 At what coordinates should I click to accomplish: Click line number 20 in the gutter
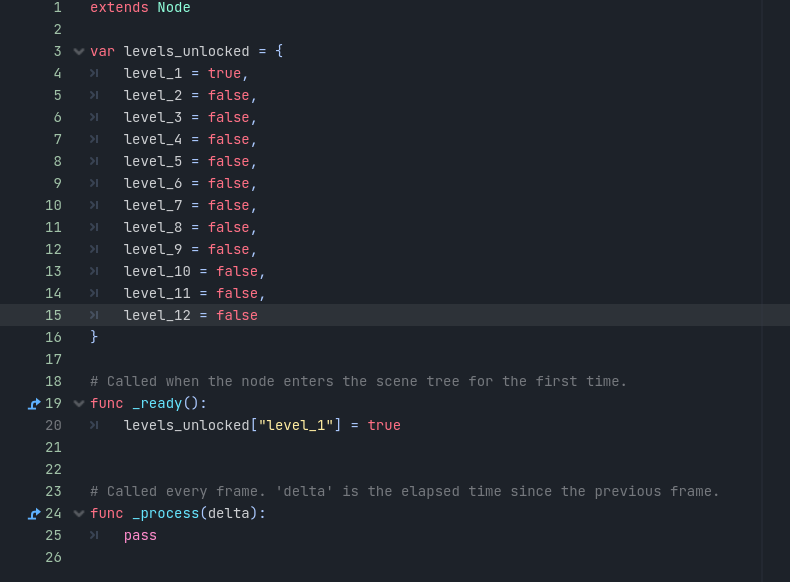[x=53, y=425]
